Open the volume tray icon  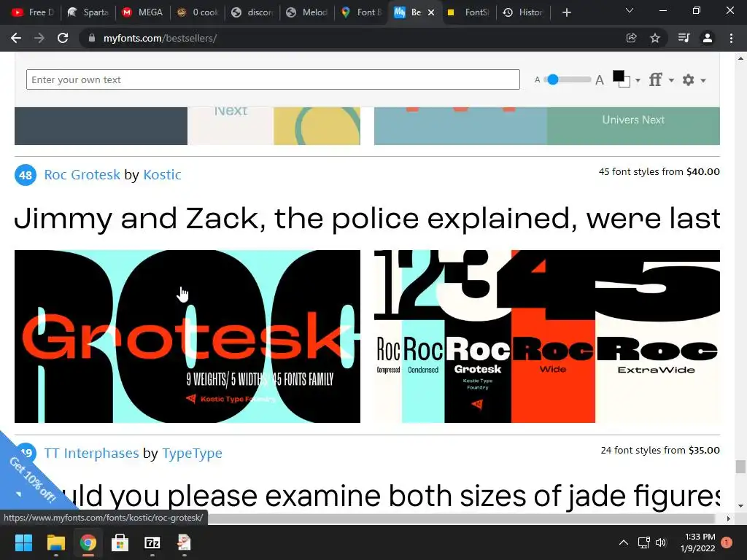[x=661, y=542]
